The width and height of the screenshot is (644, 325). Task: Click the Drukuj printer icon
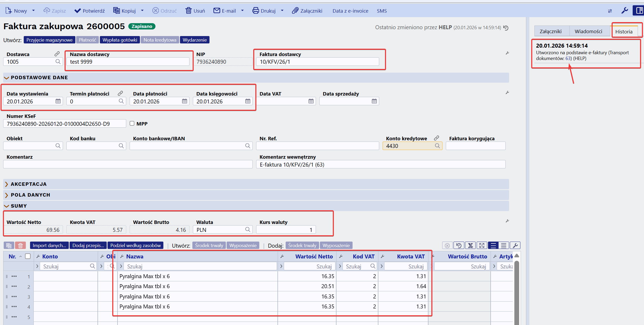(x=255, y=11)
